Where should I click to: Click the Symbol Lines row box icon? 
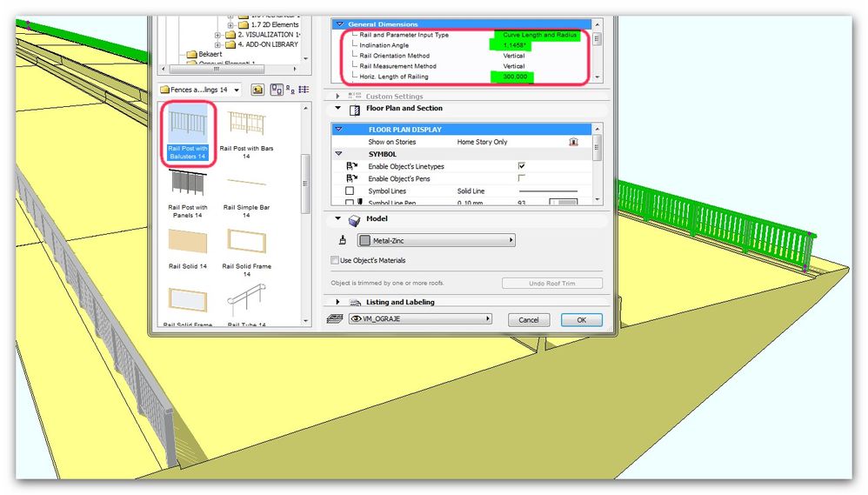[350, 191]
